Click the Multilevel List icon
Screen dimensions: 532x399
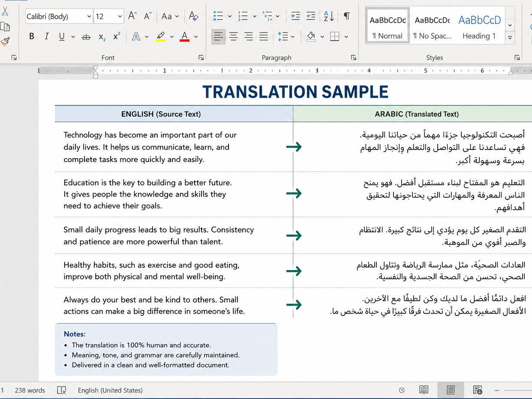(x=268, y=16)
